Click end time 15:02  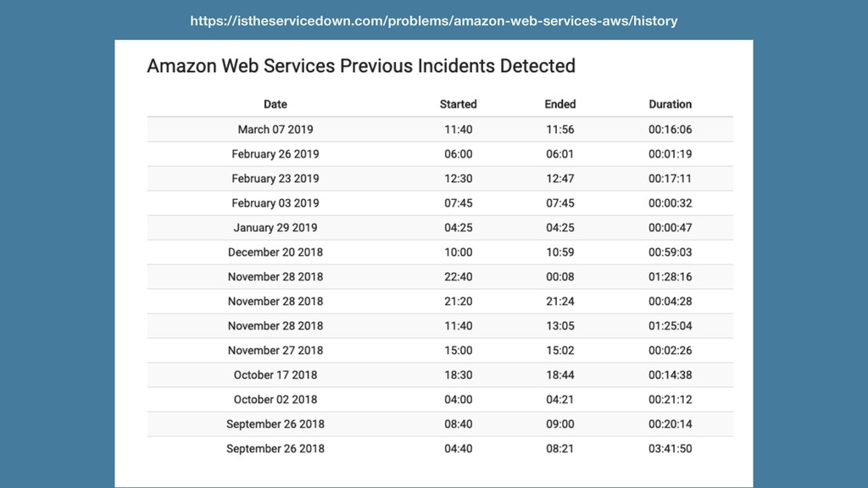[x=560, y=350]
